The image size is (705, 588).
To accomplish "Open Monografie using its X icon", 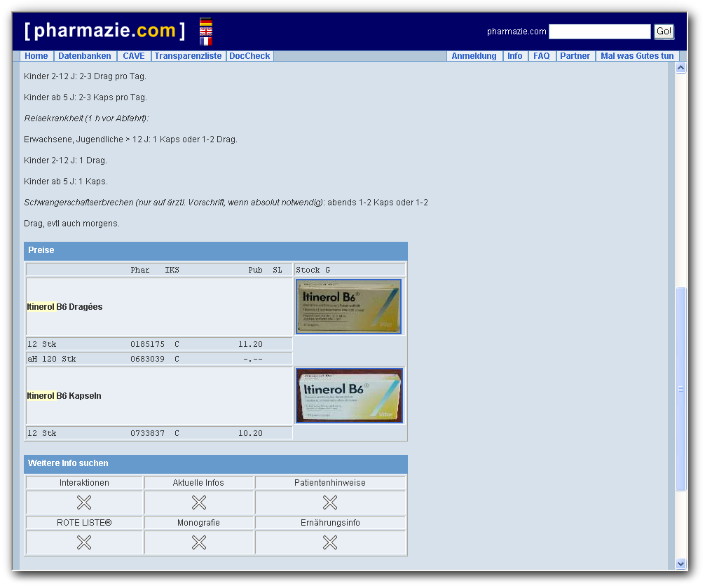I will (198, 542).
